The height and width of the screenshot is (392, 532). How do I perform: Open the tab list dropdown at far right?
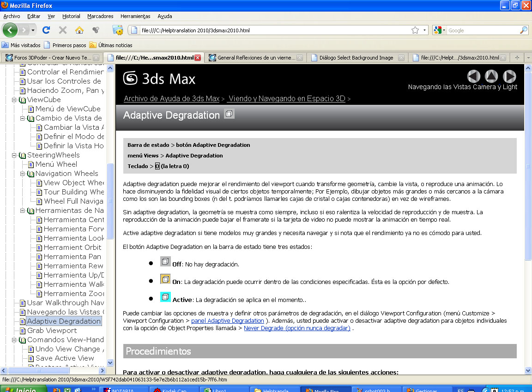click(528, 58)
